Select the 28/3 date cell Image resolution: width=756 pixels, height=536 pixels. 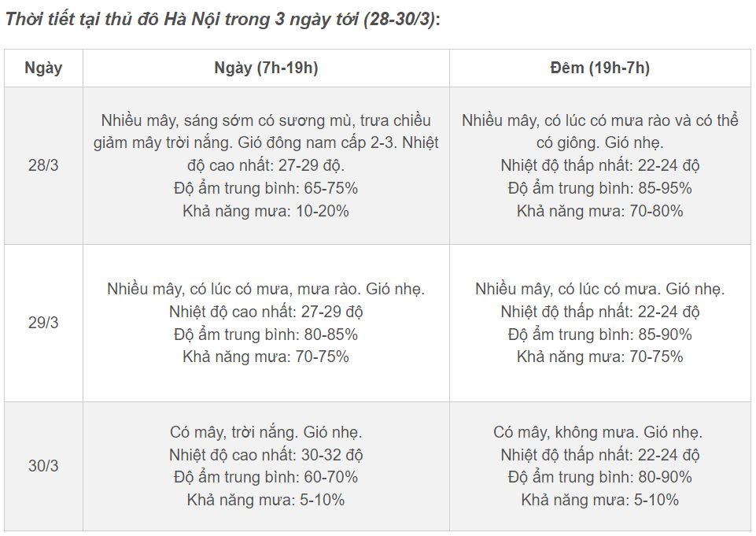click(43, 166)
